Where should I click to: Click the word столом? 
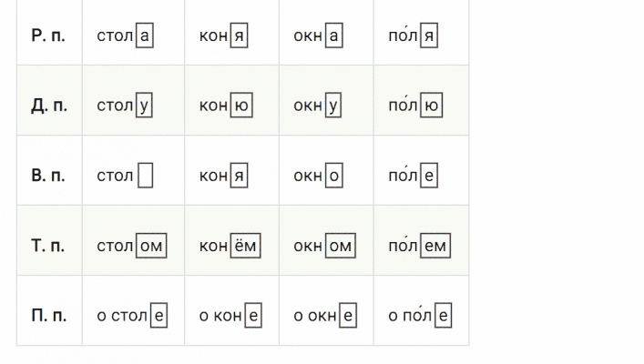pos(131,246)
